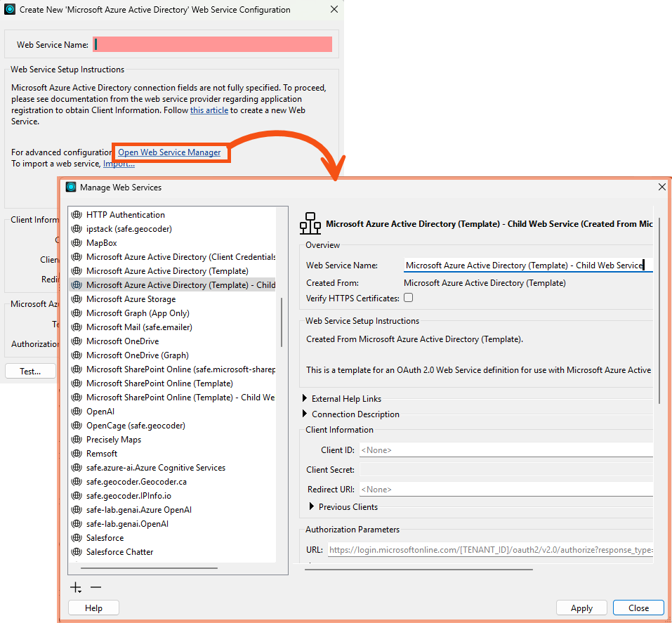Viewport: 672px width, 623px height.
Task: Click the Import... link
Action: (118, 163)
